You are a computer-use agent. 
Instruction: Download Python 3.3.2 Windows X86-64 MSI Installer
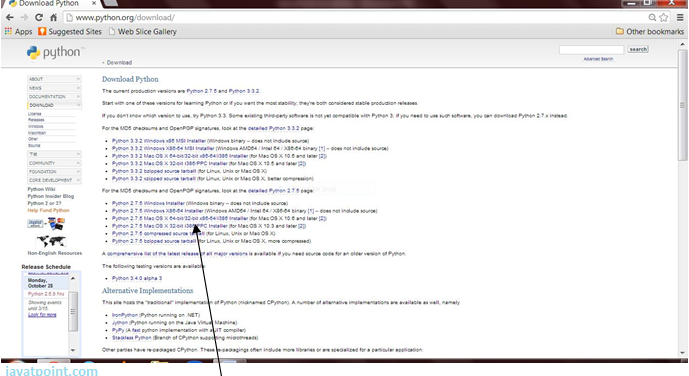[163, 148]
